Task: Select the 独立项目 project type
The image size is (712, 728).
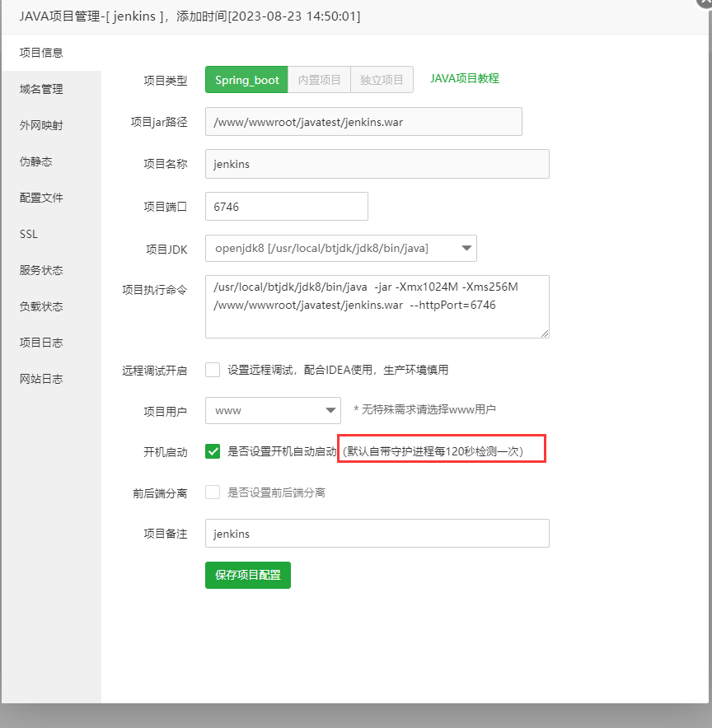Action: [x=382, y=79]
